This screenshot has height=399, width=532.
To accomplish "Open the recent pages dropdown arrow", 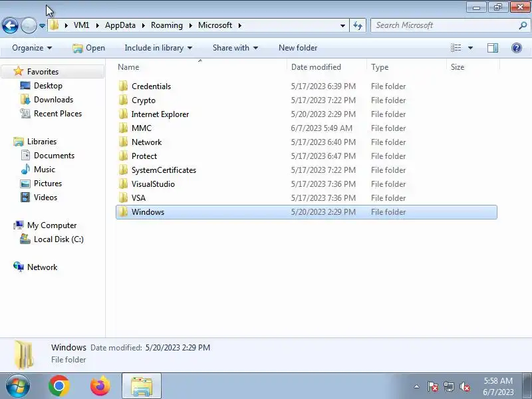I will tap(42, 26).
